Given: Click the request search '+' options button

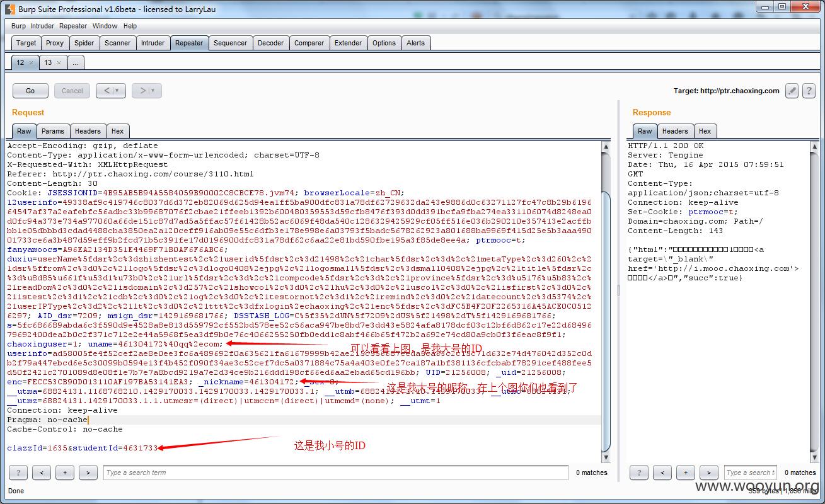Looking at the screenshot, I should click(x=64, y=472).
